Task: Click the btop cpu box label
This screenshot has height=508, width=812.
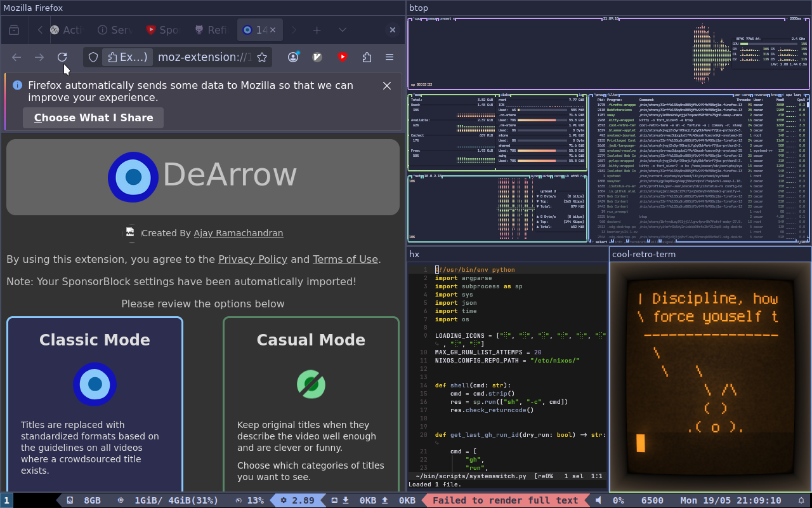Action: pyautogui.click(x=418, y=18)
